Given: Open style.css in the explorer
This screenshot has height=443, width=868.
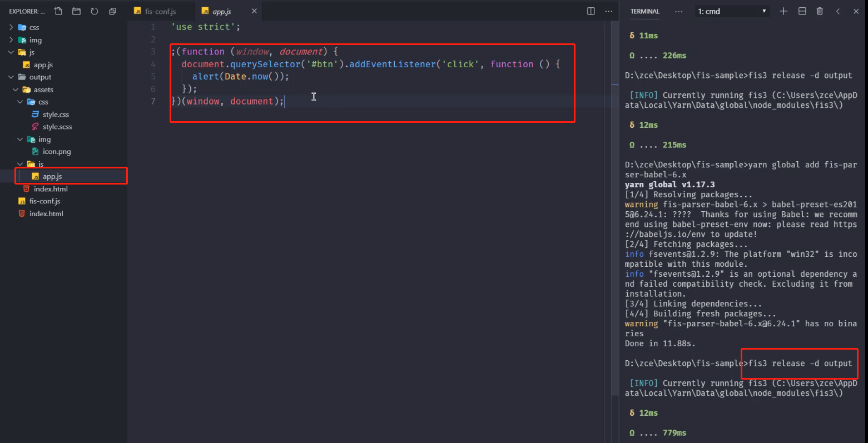Looking at the screenshot, I should tap(56, 115).
